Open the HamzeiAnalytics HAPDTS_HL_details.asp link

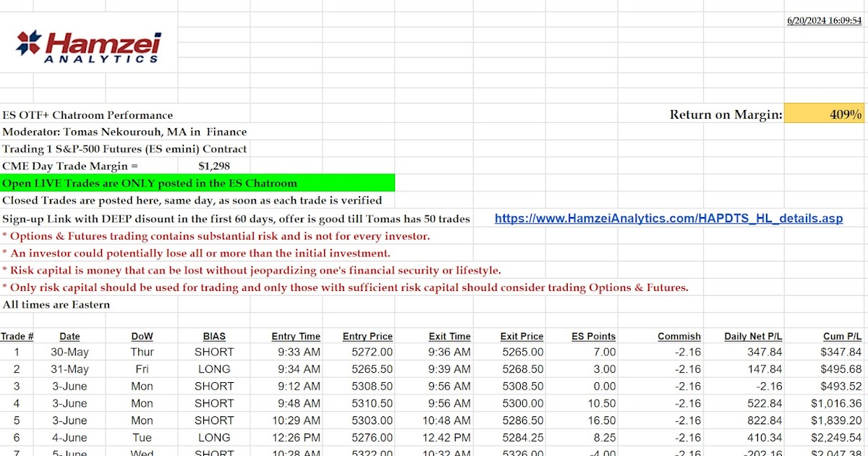pyautogui.click(x=668, y=218)
